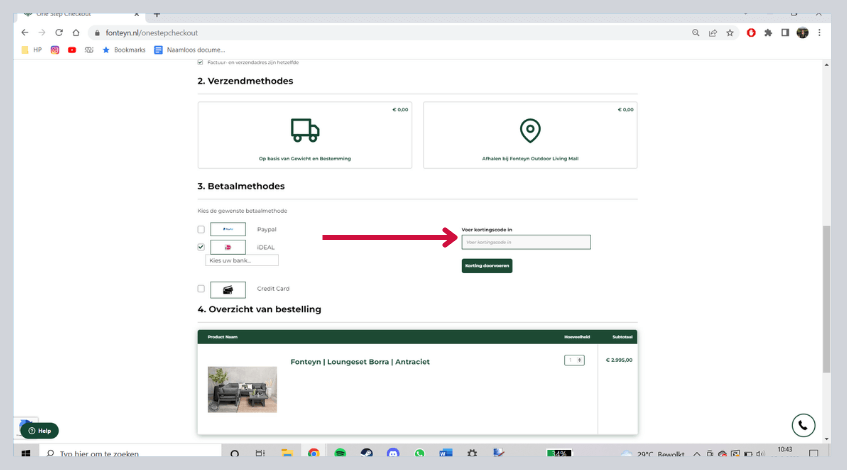The image size is (847, 470).
Task: Click the YouTube bookmark icon
Action: pyautogui.click(x=73, y=49)
